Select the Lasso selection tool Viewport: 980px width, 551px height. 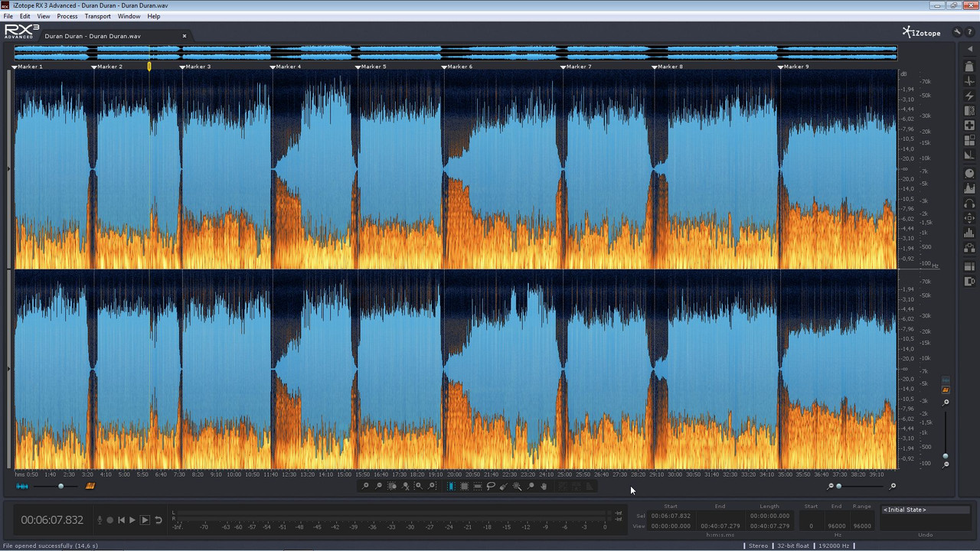pos(491,486)
